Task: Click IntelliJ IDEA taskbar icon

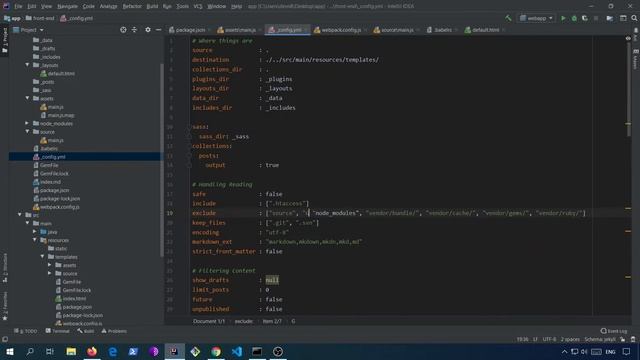Action: click(x=174, y=351)
